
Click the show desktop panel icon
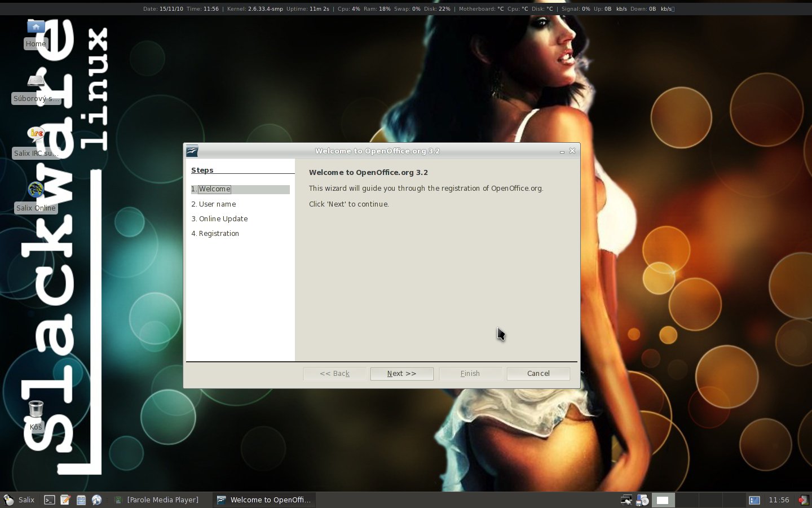[754, 500]
